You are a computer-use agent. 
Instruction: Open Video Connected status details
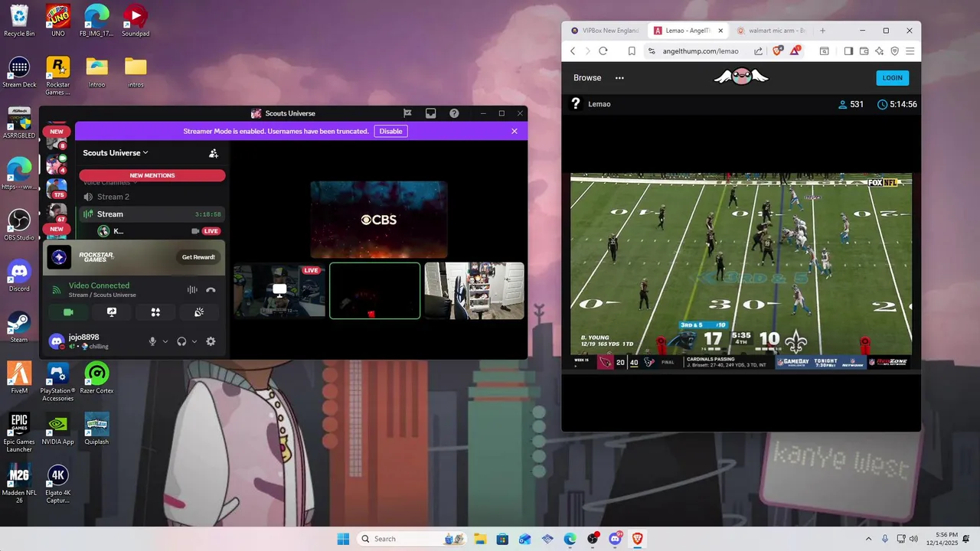pos(99,285)
